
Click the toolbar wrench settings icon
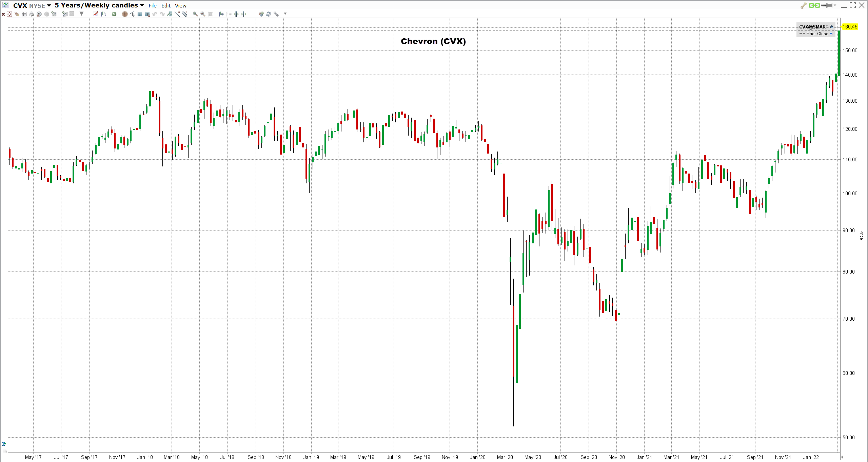pyautogui.click(x=276, y=14)
